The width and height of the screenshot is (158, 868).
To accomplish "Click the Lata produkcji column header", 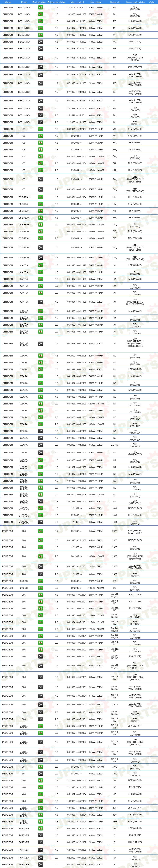I will (x=77, y=2).
